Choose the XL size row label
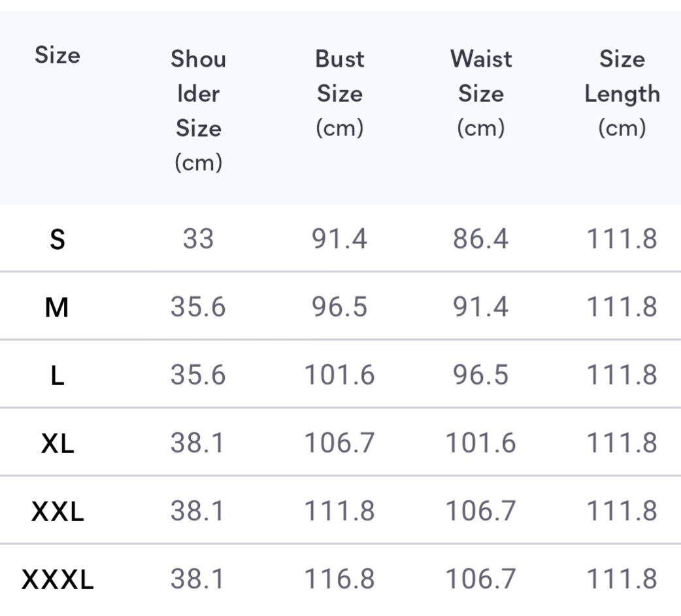The image size is (681, 616). [x=58, y=443]
